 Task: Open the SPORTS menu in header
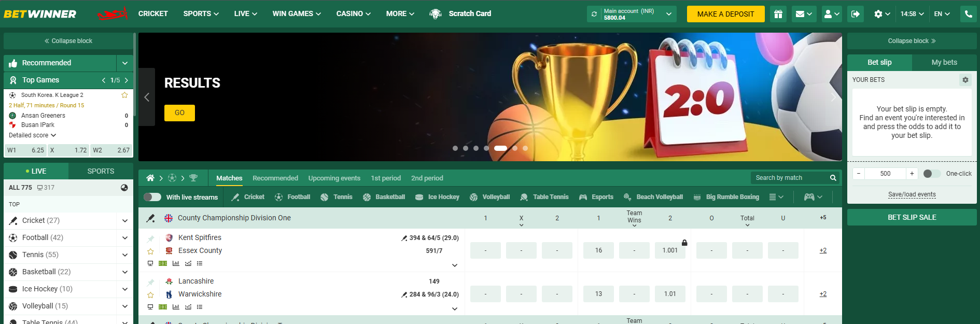[x=201, y=13]
